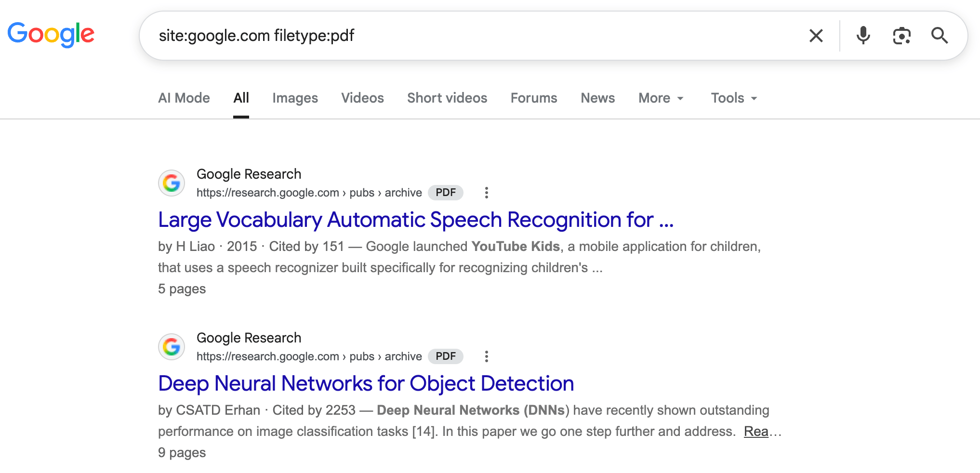The width and height of the screenshot is (980, 473).
Task: Click Google Research name above Object Detection result
Action: [249, 338]
